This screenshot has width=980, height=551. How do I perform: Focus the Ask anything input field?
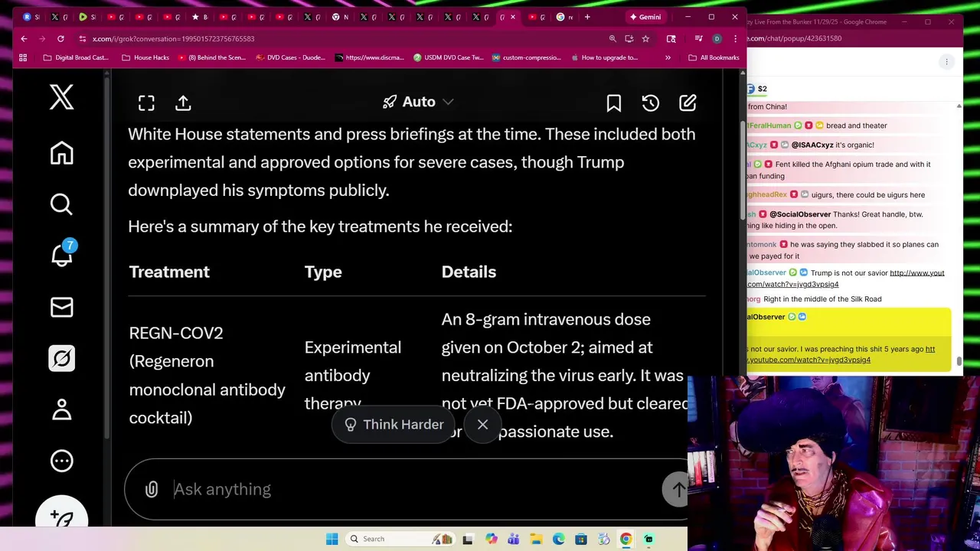pyautogui.click(x=413, y=490)
